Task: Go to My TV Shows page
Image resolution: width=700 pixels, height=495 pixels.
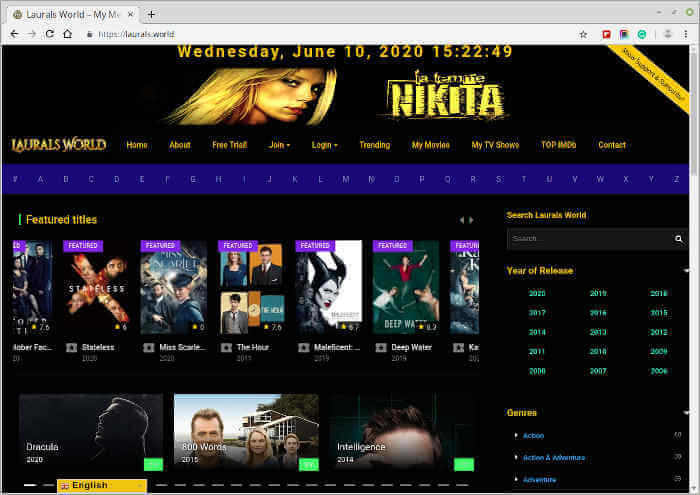Action: (495, 145)
